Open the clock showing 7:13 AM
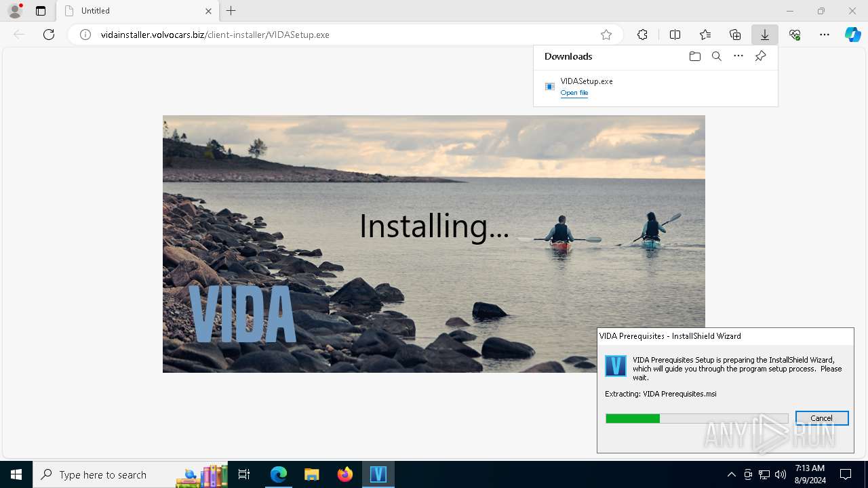The image size is (868, 488). click(x=810, y=474)
